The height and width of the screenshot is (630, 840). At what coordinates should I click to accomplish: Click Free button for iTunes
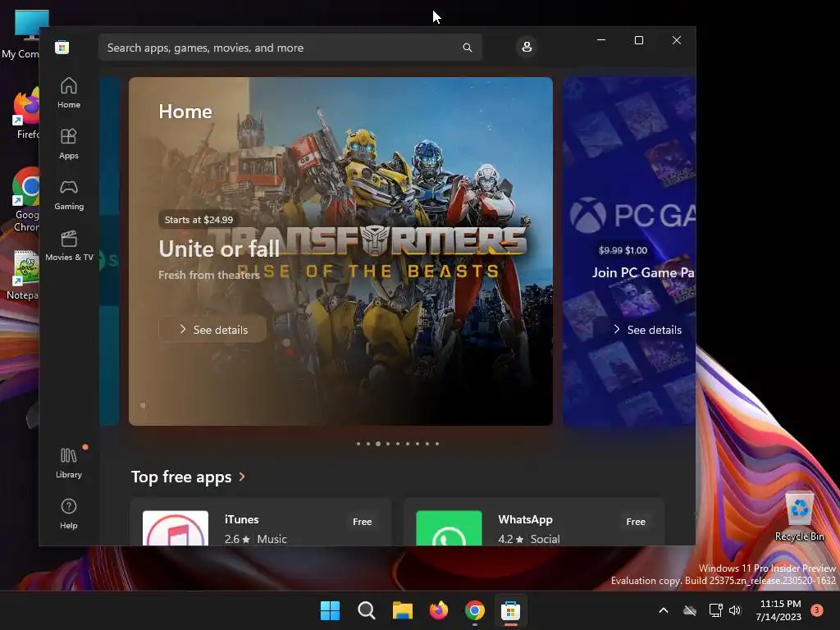click(x=362, y=521)
